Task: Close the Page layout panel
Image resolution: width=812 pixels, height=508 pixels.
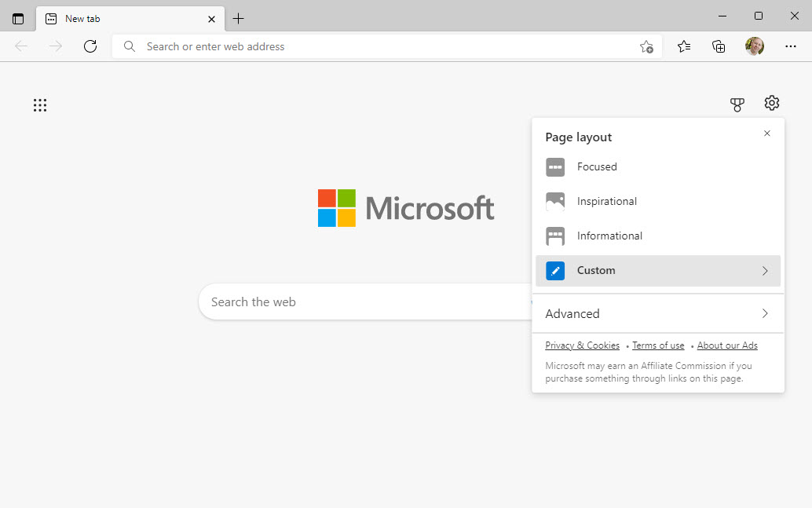Action: point(766,133)
